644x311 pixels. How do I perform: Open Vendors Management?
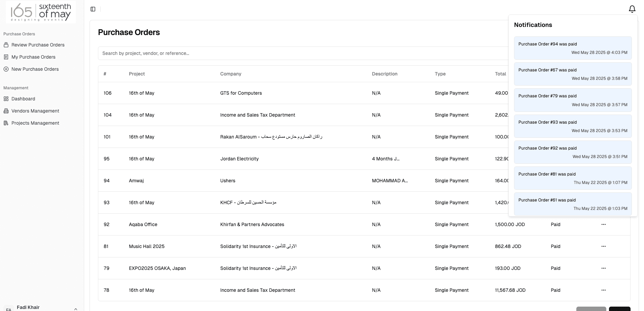pos(35,111)
